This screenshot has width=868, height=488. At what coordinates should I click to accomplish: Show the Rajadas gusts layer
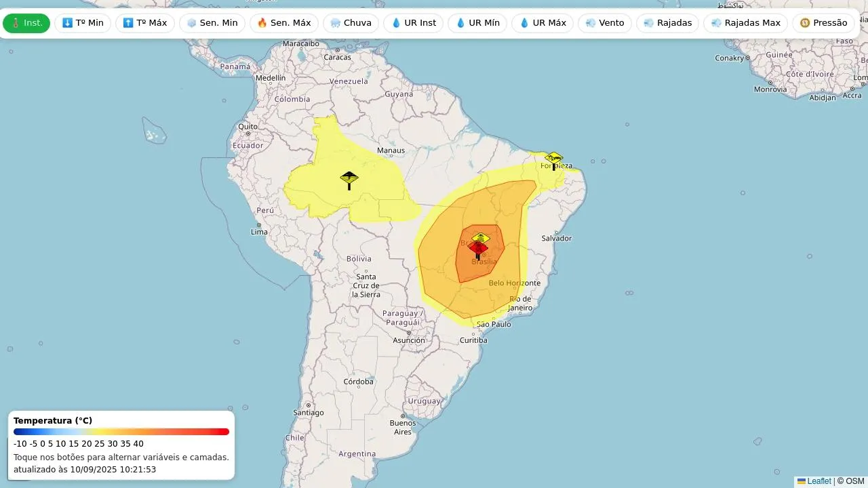(x=667, y=23)
